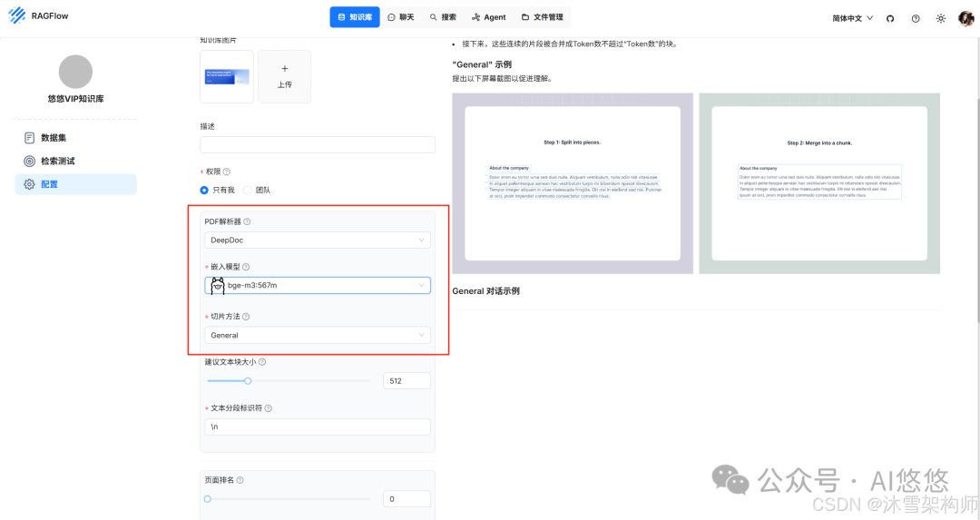The image size is (980, 520).
Task: Show help tooltip beside 权限
Action: click(227, 172)
